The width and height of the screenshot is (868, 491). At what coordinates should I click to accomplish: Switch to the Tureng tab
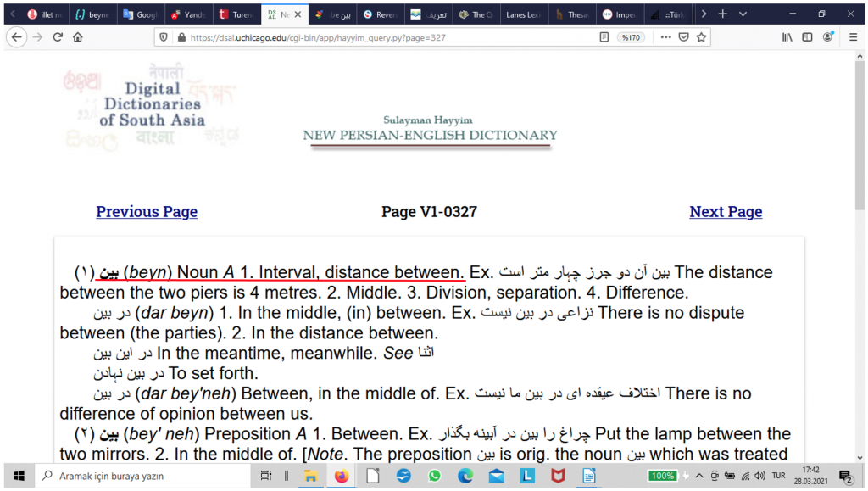click(x=236, y=14)
